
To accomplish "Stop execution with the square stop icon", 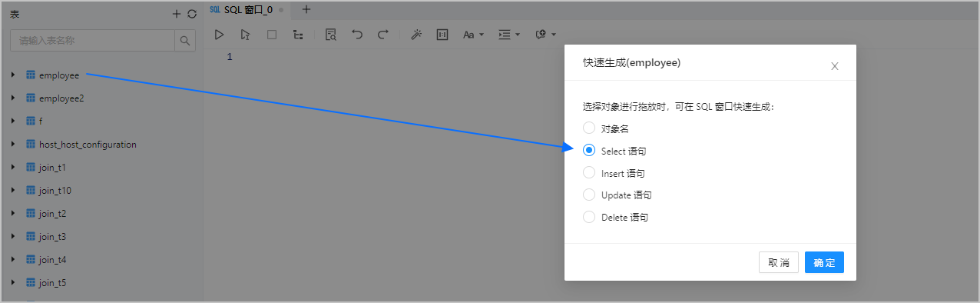I will [x=271, y=35].
